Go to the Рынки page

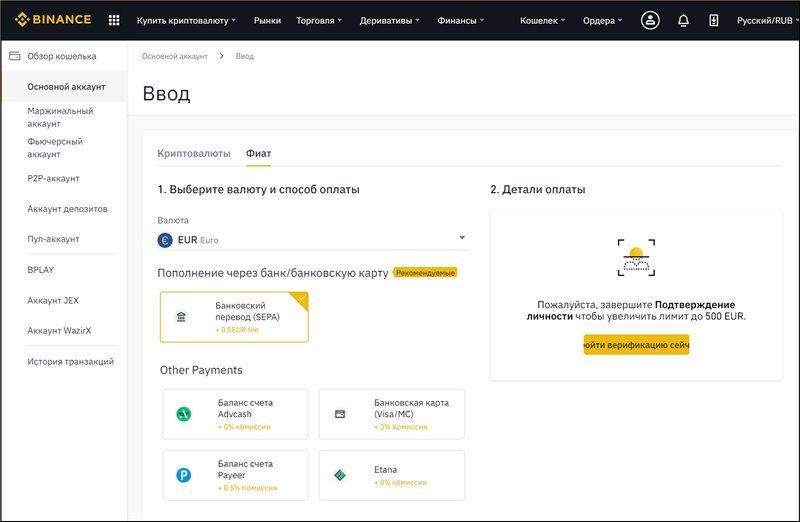pos(267,20)
